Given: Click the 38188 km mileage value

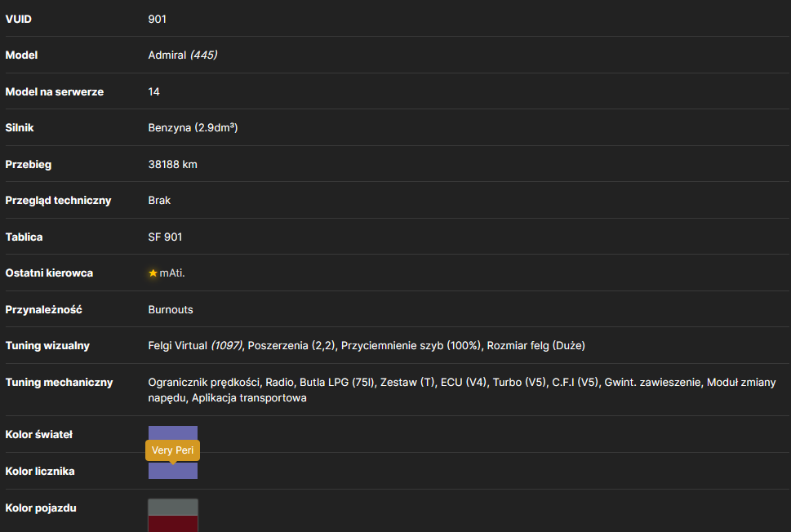Looking at the screenshot, I should coord(172,164).
